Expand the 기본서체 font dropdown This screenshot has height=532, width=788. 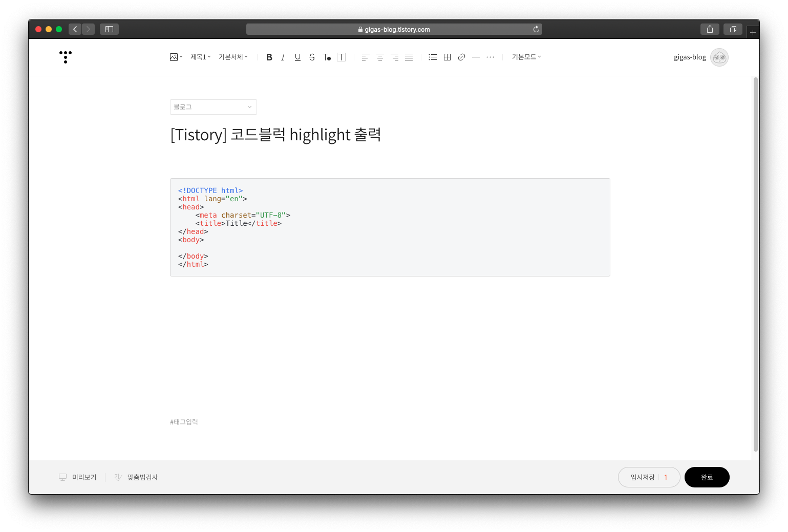233,57
